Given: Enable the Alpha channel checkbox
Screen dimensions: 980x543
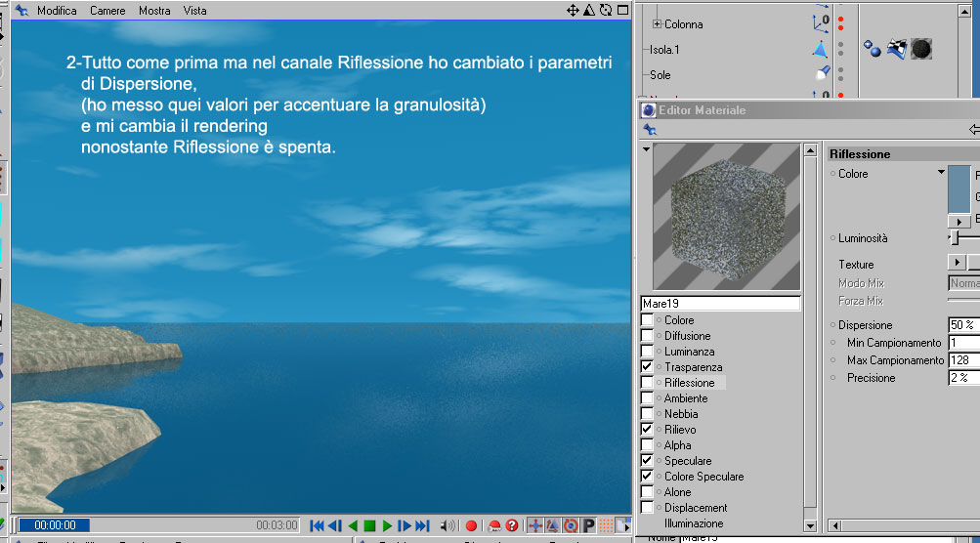Looking at the screenshot, I should pos(647,445).
